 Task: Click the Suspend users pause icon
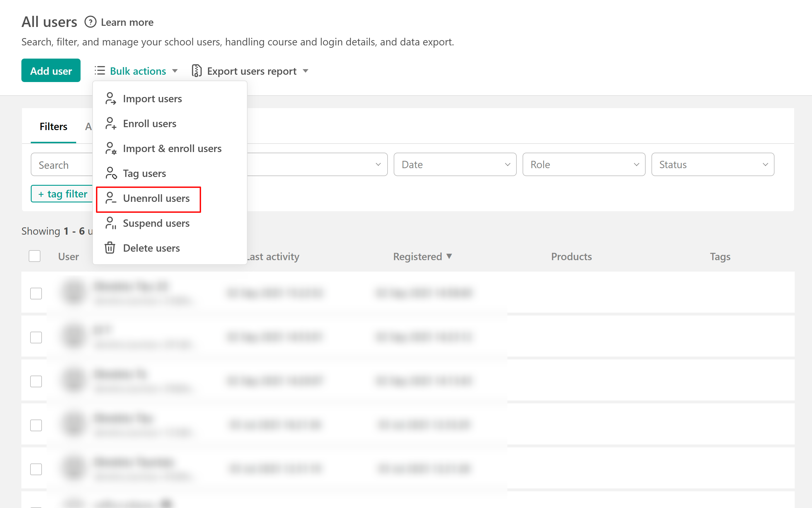click(x=110, y=223)
